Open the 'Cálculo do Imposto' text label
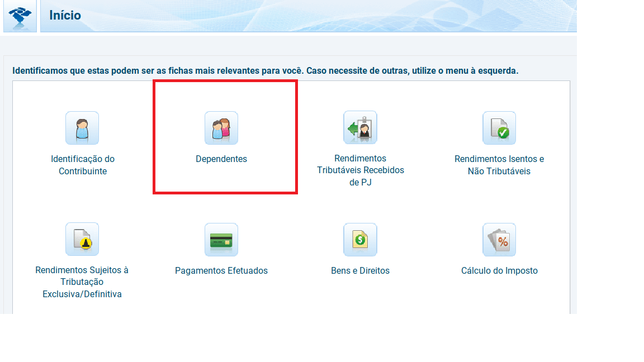This screenshot has height=362, width=644. point(499,271)
